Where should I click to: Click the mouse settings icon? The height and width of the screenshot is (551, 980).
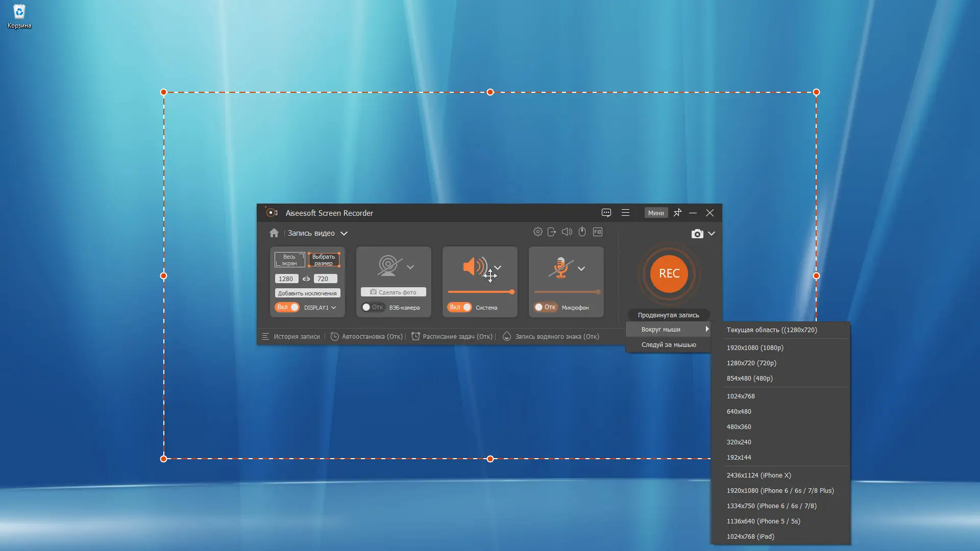[582, 232]
